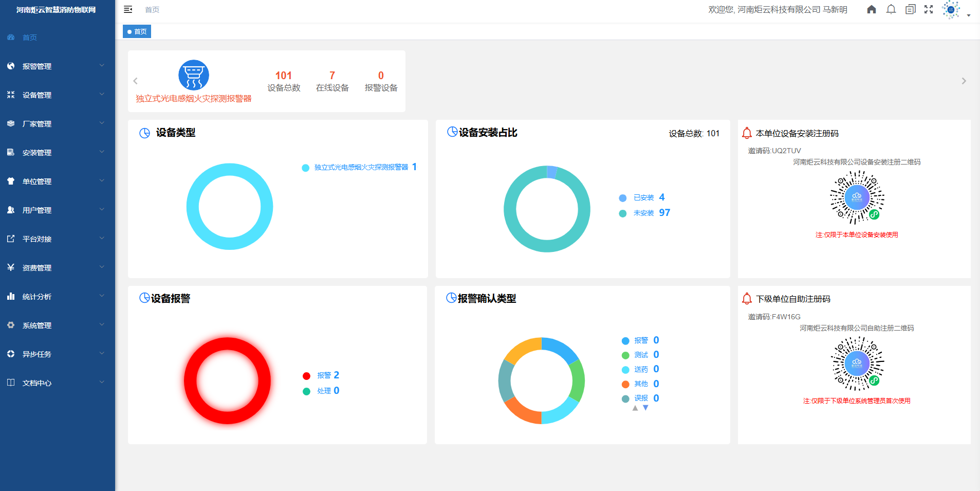Click orange 其他 legend color dot
Screen dimensions: 980x491
click(625, 384)
